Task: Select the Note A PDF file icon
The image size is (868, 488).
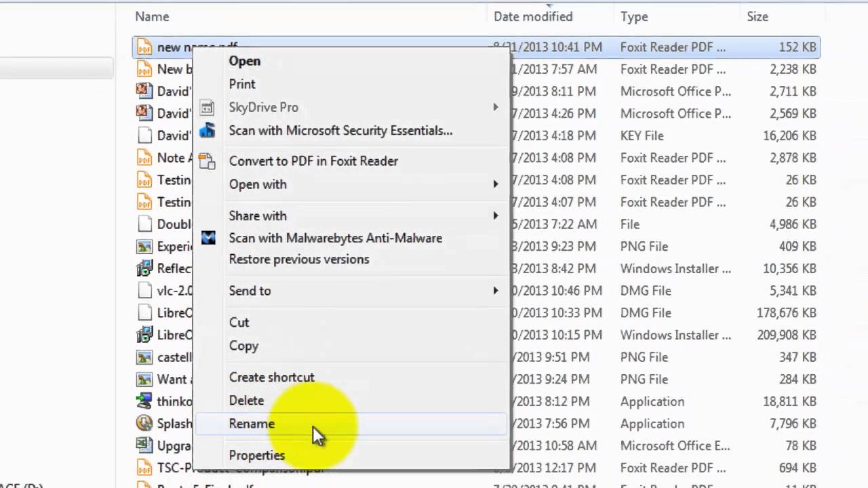Action: tap(144, 158)
